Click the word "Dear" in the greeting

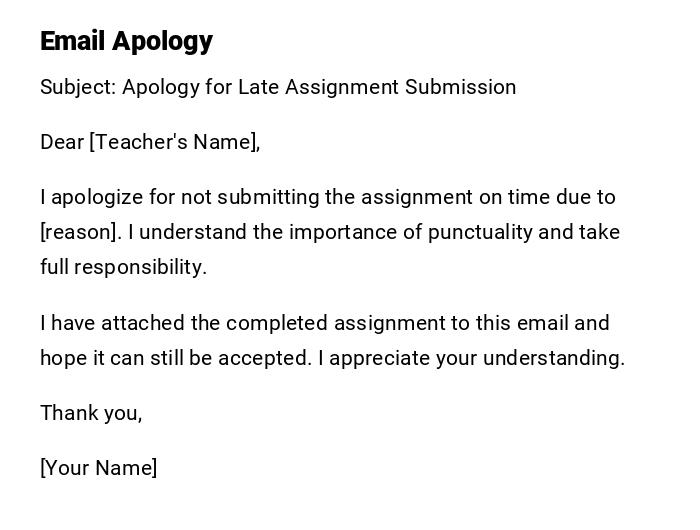(x=62, y=142)
